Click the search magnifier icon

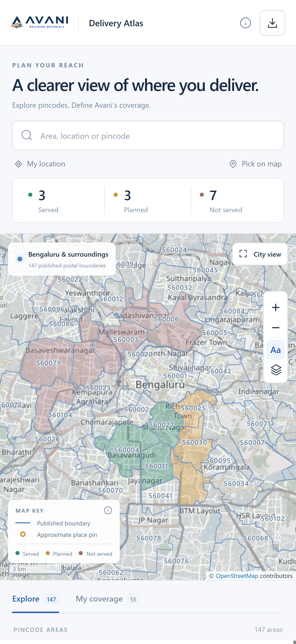26,135
